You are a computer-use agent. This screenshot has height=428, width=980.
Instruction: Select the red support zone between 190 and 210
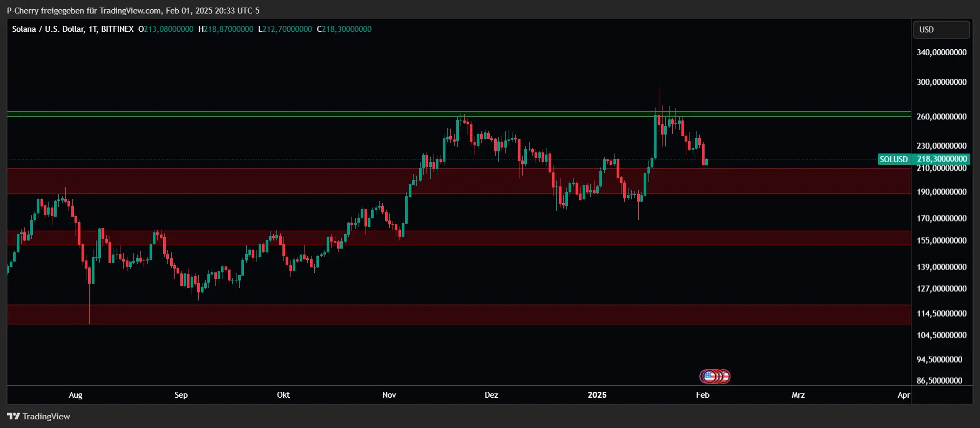click(459, 181)
